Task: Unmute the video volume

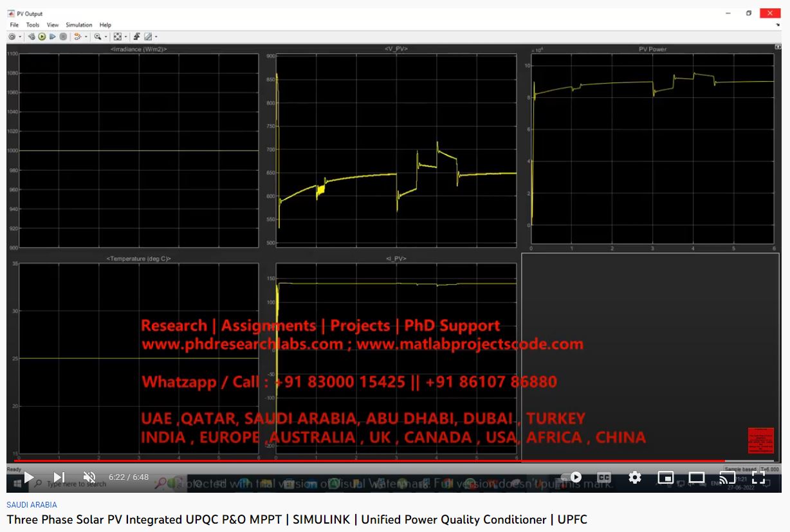Action: click(x=89, y=477)
